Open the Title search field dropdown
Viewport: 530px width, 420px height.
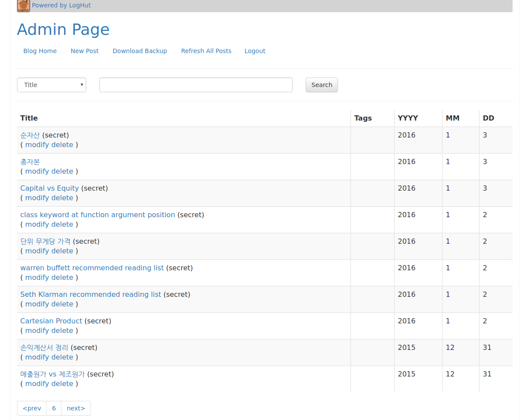click(x=51, y=84)
